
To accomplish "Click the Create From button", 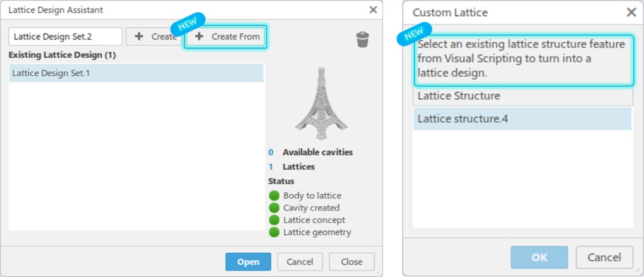I will click(x=225, y=36).
